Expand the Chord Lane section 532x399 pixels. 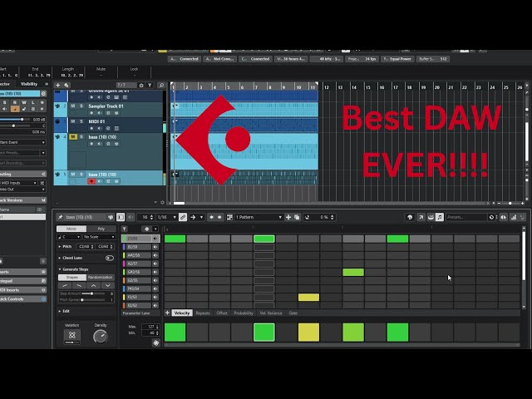coord(60,258)
